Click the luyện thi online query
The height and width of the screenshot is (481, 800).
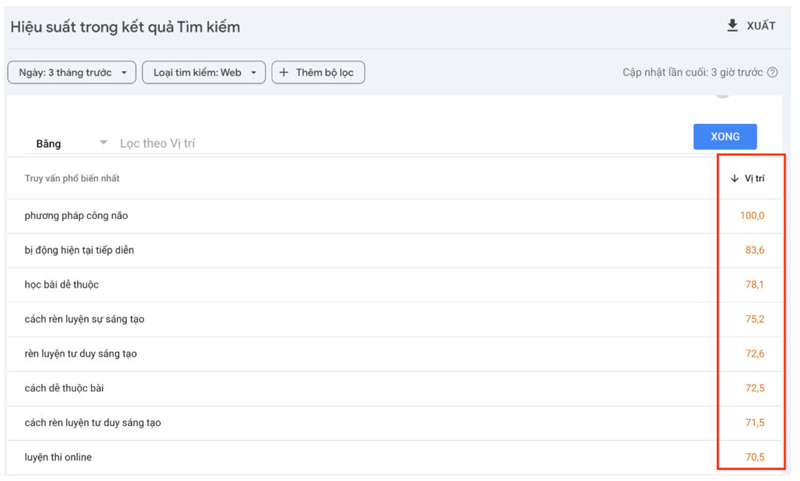tap(59, 457)
